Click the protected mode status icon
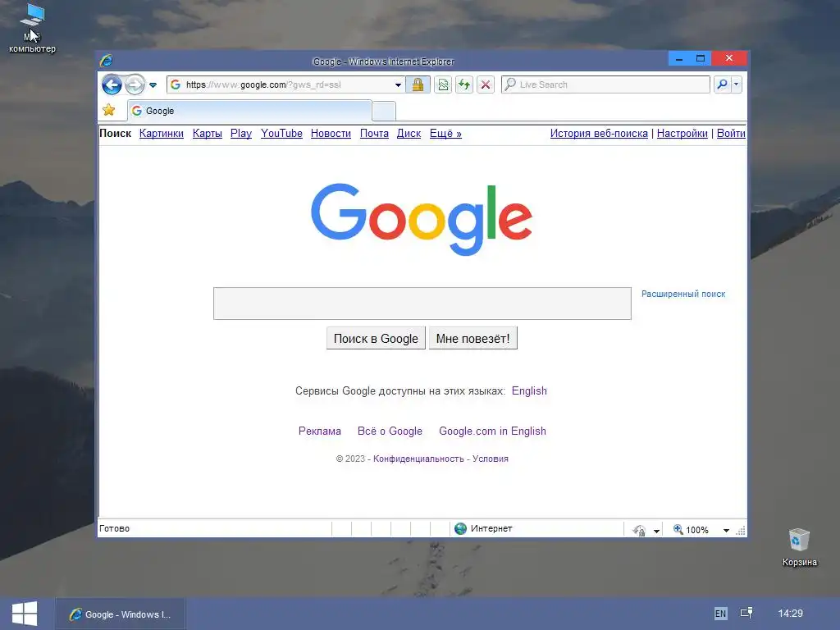The height and width of the screenshot is (630, 840). click(638, 530)
